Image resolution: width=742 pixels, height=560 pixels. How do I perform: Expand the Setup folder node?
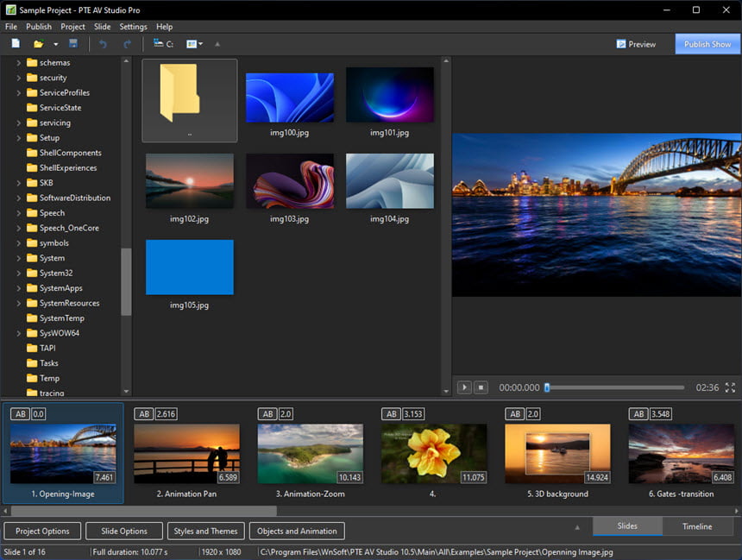click(x=18, y=138)
